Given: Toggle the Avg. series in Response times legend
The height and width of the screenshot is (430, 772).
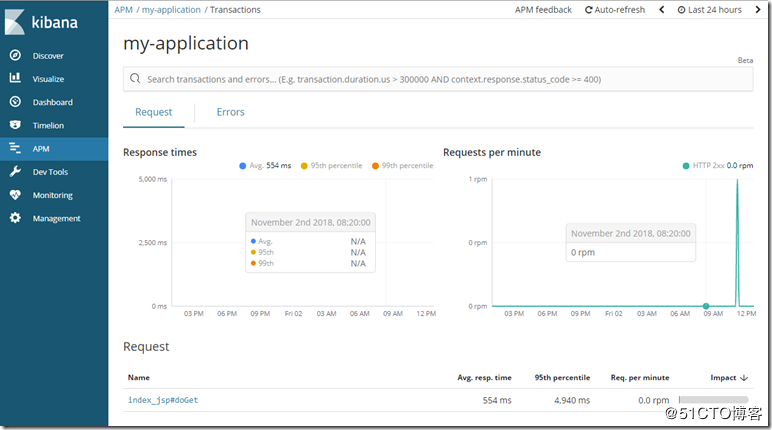Looking at the screenshot, I should point(265,165).
